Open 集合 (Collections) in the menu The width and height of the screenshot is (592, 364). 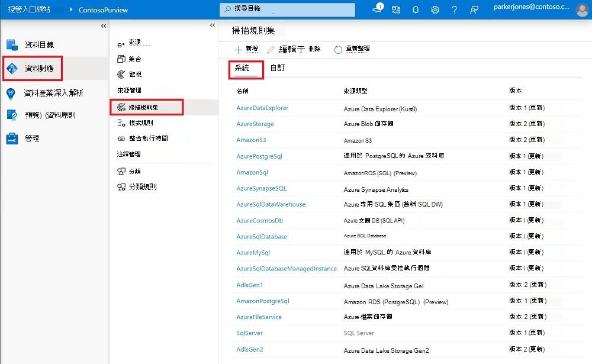[135, 59]
